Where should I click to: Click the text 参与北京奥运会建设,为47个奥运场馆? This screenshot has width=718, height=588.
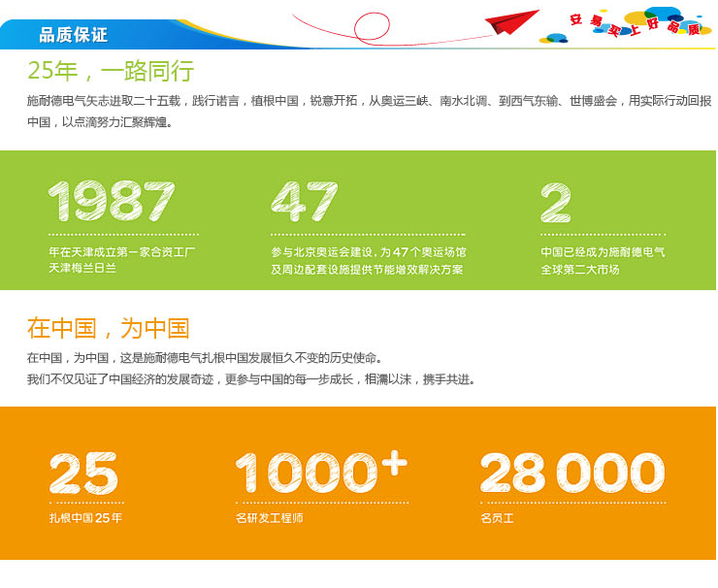tap(368, 252)
